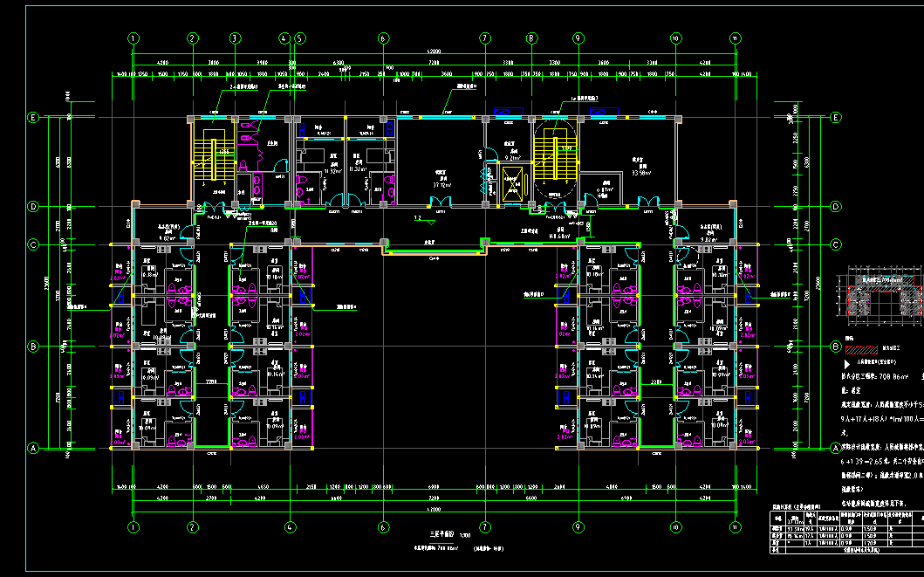Click axis bubble 9 below the plan
The image size is (924, 577).
578,527
